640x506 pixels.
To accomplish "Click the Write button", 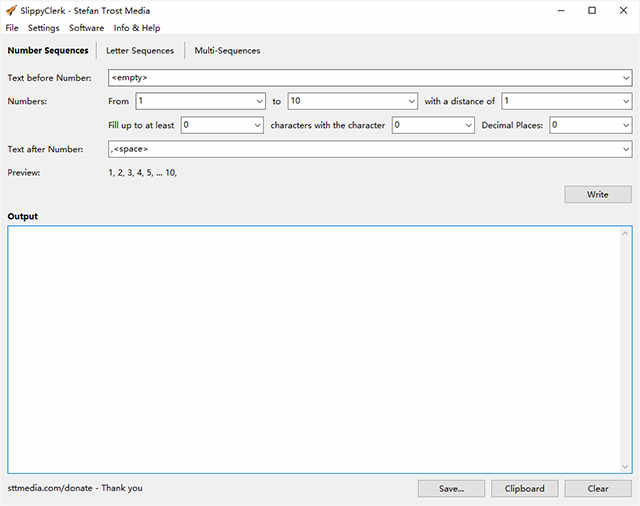I will point(598,195).
